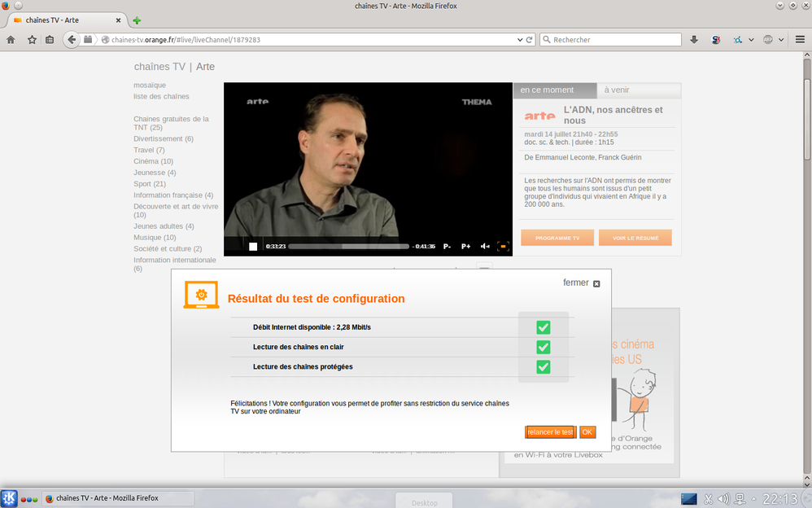Click the video progress seek bar
Viewport: 812px width, 508px height.
pyautogui.click(x=348, y=246)
